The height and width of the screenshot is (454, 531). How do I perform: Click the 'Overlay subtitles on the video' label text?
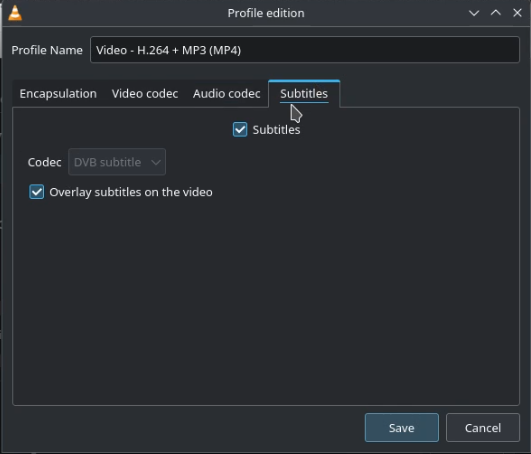pos(131,192)
